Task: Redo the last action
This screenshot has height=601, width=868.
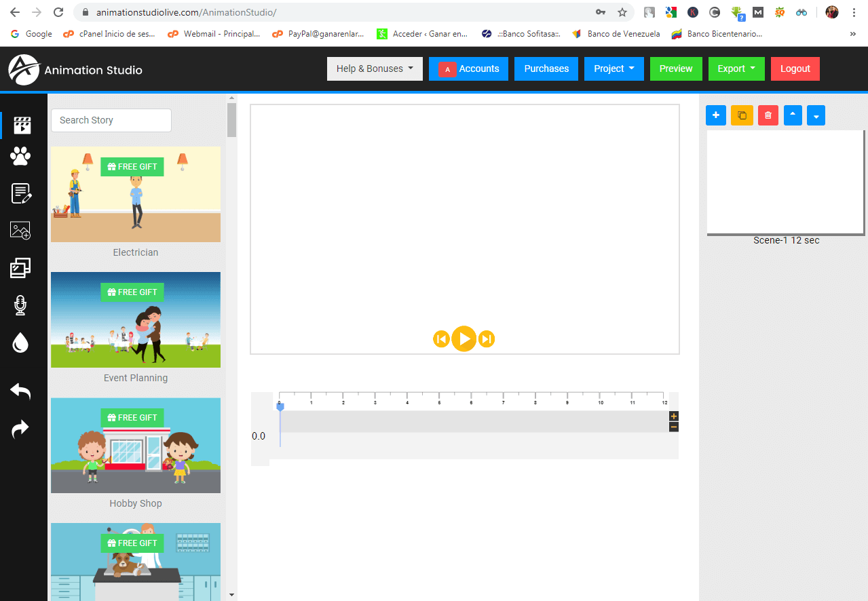Action: click(x=20, y=429)
